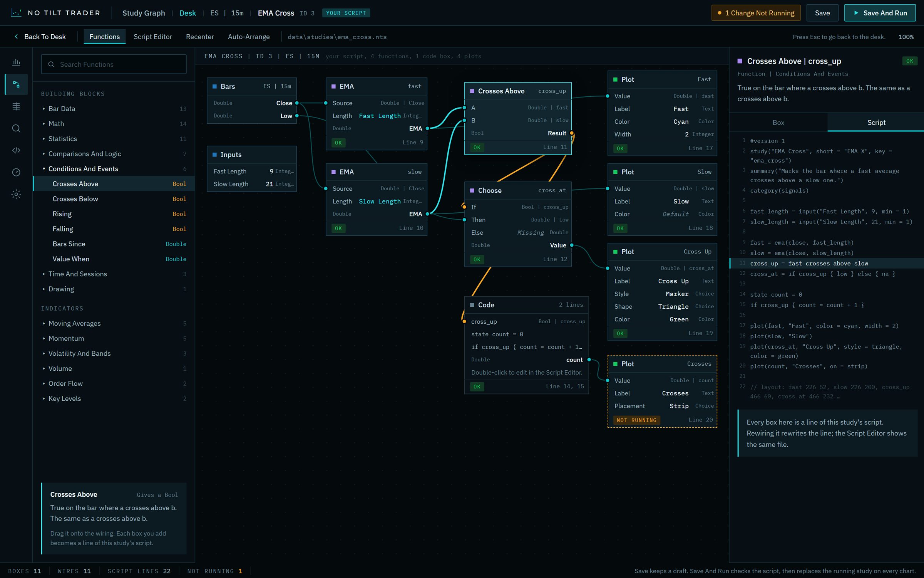924x578 pixels.
Task: Open the settings gear sidebar icon
Action: (x=16, y=194)
